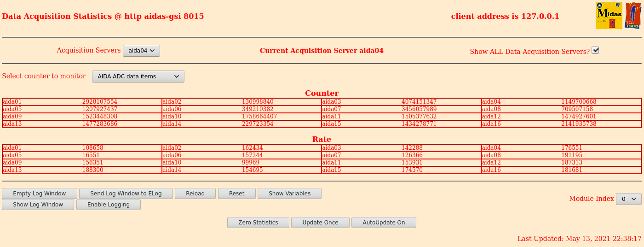Image resolution: width=644 pixels, height=247 pixels.
Task: Click the Enable Logging button
Action: coord(109,205)
